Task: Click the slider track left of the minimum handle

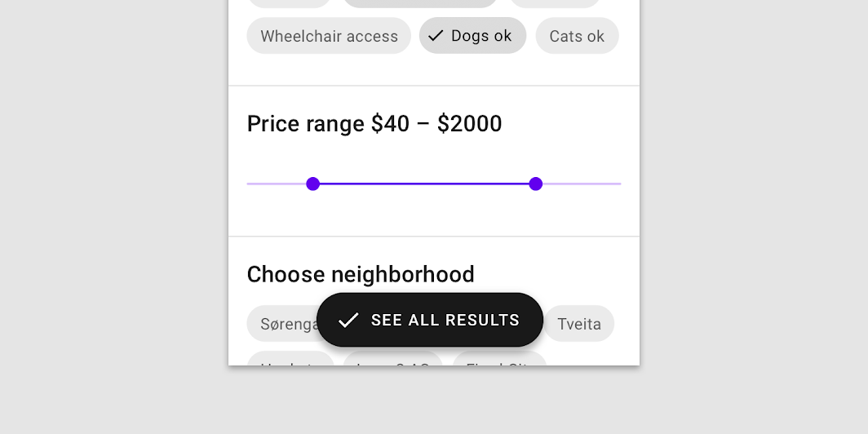Action: (x=277, y=184)
